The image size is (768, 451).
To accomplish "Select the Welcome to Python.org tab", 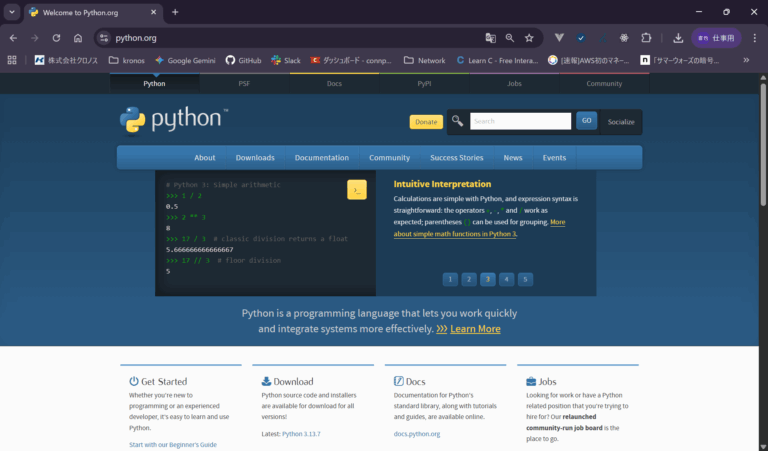I will pos(93,12).
